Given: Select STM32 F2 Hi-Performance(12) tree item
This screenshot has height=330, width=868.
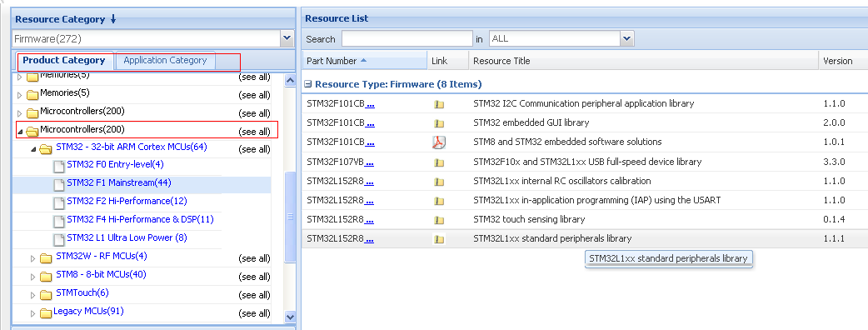Looking at the screenshot, I should click(127, 201).
